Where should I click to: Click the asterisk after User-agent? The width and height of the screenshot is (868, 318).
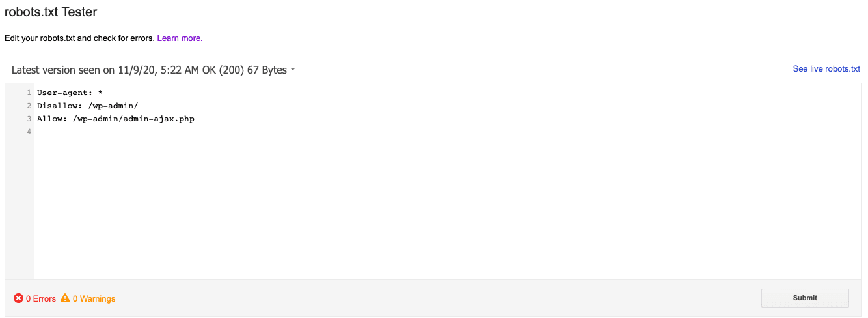(x=100, y=93)
